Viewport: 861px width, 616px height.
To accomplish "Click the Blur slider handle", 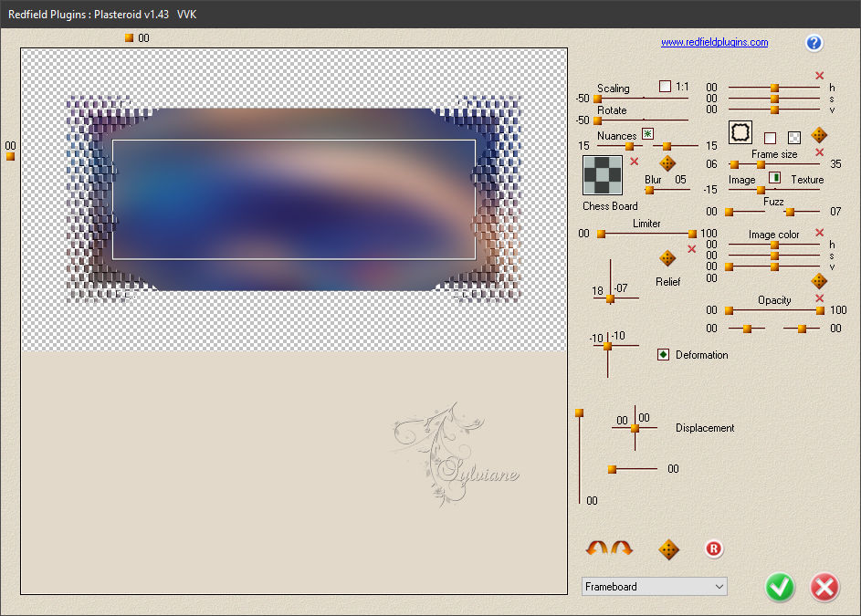I will [649, 191].
